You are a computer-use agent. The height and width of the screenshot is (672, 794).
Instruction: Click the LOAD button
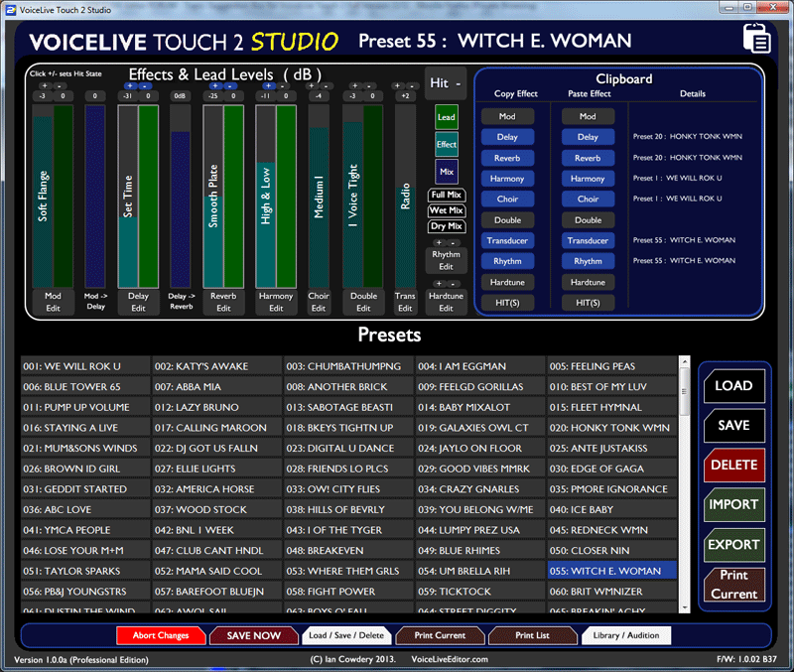pyautogui.click(x=734, y=385)
